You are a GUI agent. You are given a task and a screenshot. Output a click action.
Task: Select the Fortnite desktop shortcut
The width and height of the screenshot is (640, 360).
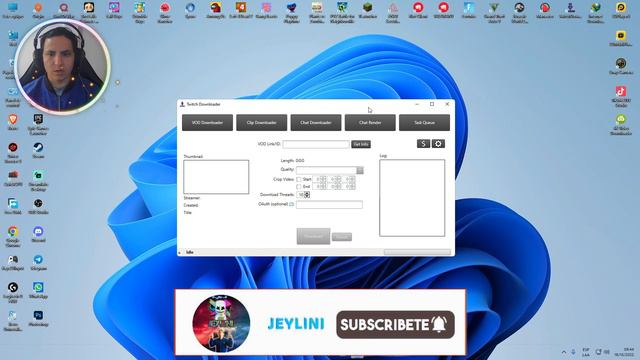click(x=469, y=11)
